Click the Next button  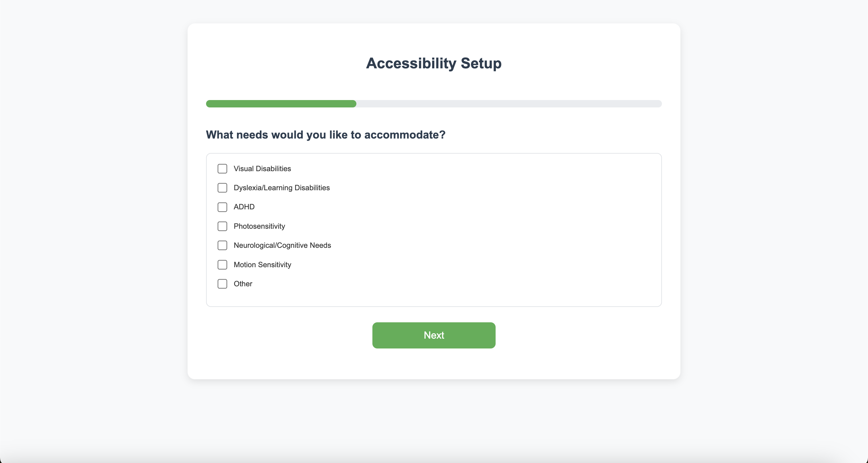pos(434,335)
